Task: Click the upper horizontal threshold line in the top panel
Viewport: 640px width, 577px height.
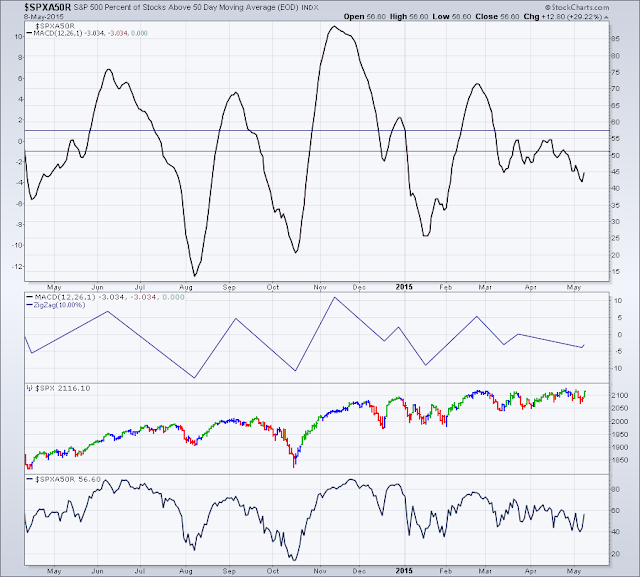Action: (x=317, y=131)
